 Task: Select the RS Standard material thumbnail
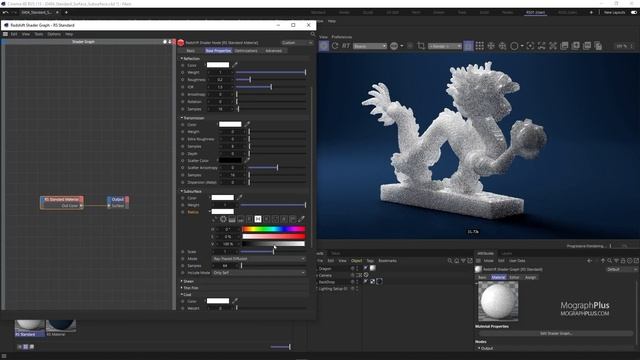coord(30,328)
